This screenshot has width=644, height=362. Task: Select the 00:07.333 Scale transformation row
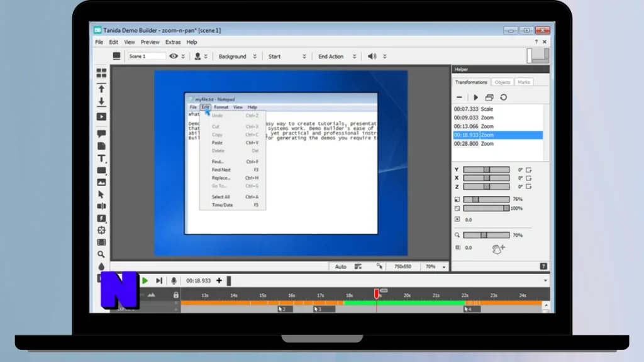498,109
